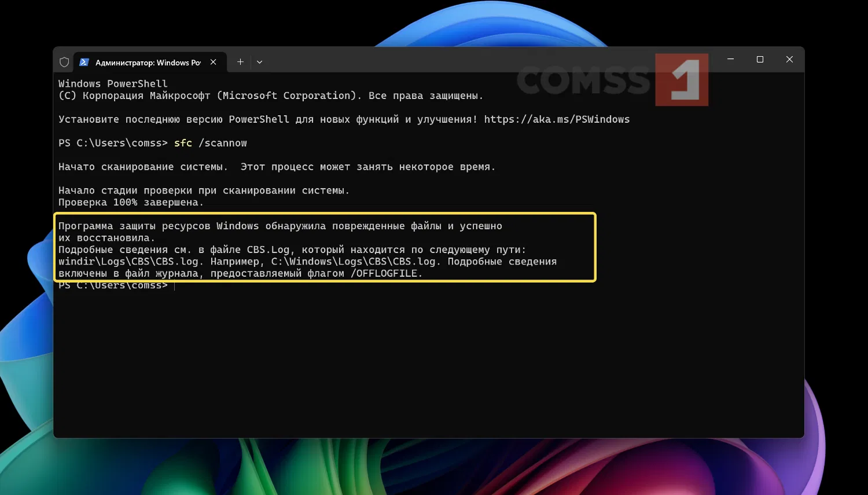Click the line starting 'Программа защиты ресурсов Windows'
This screenshot has height=495, width=868.
[x=280, y=226]
